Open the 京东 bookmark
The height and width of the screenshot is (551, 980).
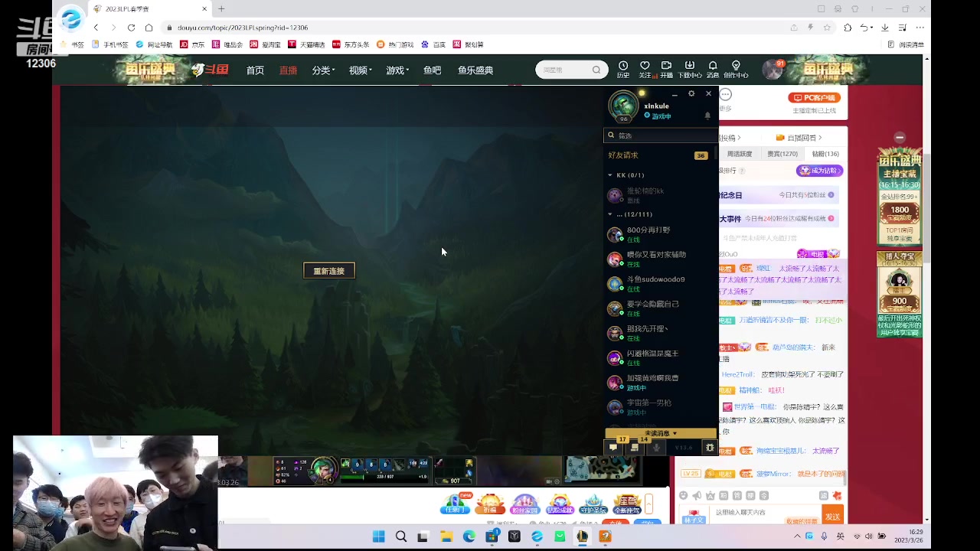tap(193, 45)
